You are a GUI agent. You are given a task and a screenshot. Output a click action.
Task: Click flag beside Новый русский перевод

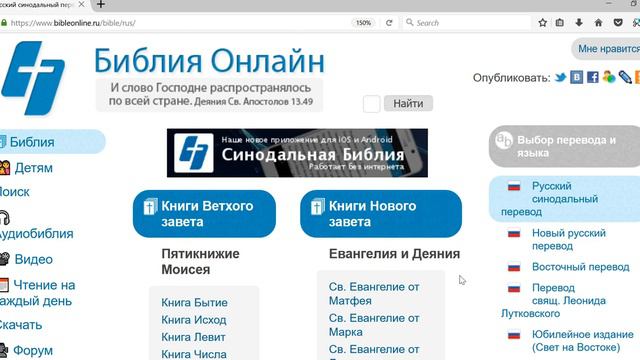click(x=514, y=233)
